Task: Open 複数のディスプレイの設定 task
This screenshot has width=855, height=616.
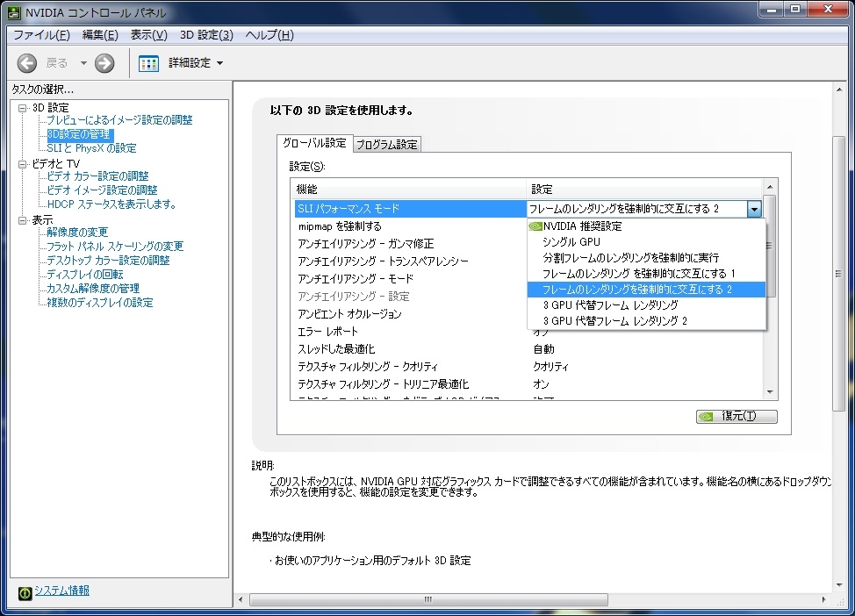Action: click(100, 303)
